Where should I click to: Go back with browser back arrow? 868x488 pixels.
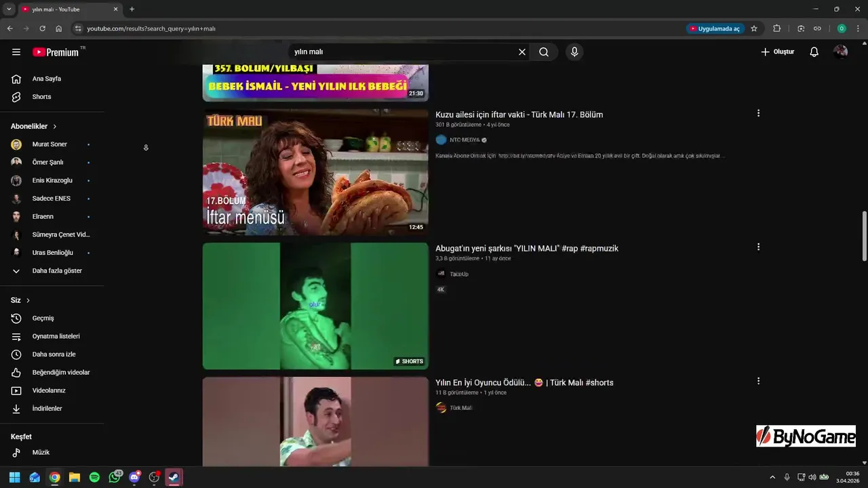pos(9,28)
